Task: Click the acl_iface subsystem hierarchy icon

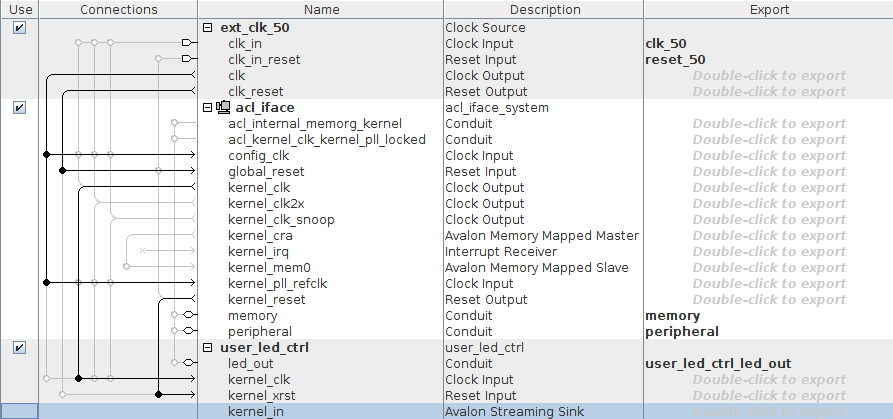Action: (x=223, y=108)
